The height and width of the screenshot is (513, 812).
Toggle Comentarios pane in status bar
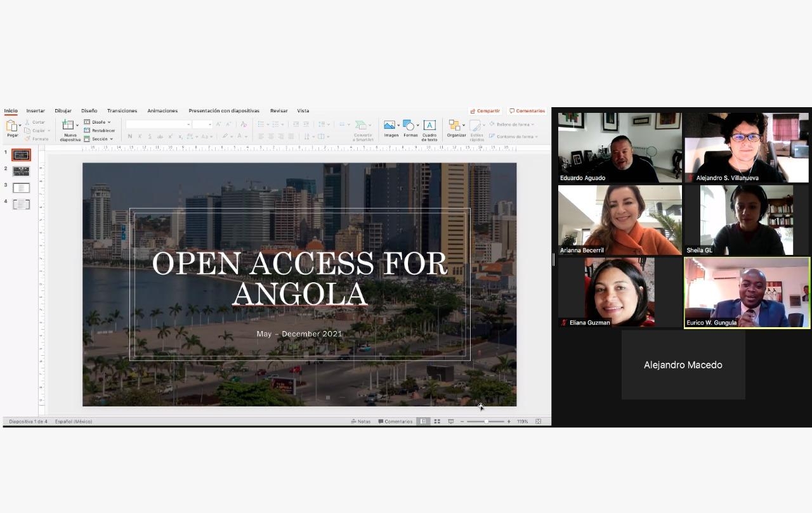395,421
